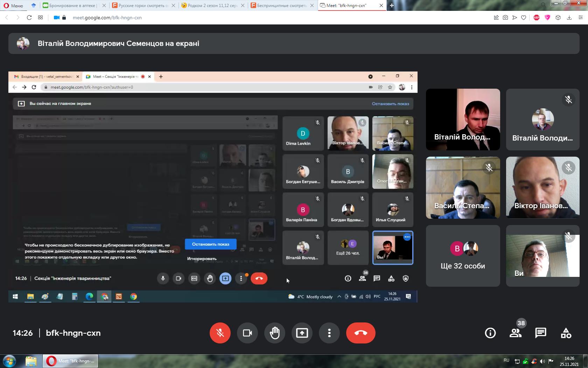This screenshot has width=588, height=368.
Task: Click the present screen button
Action: click(x=302, y=333)
